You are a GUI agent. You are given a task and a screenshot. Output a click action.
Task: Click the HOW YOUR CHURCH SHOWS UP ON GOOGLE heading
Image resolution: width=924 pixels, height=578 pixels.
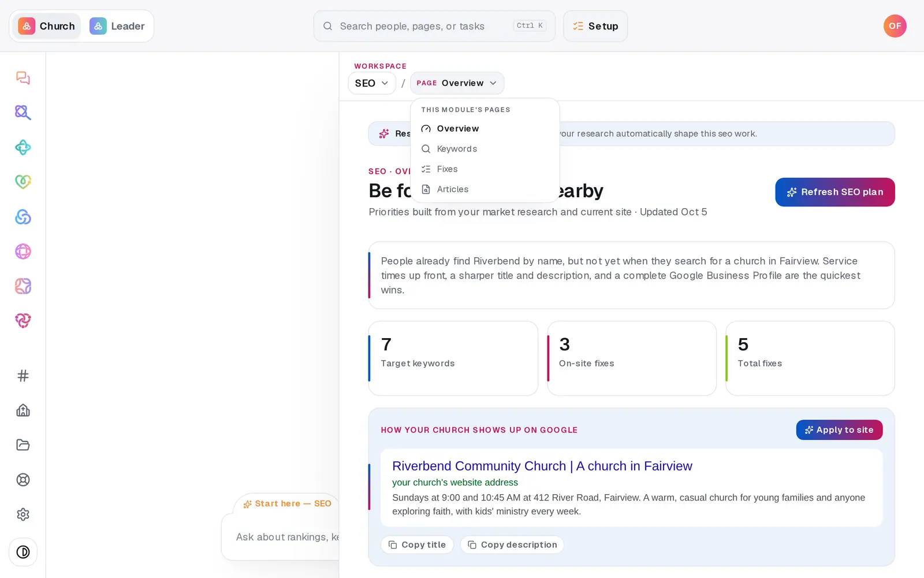[479, 430]
